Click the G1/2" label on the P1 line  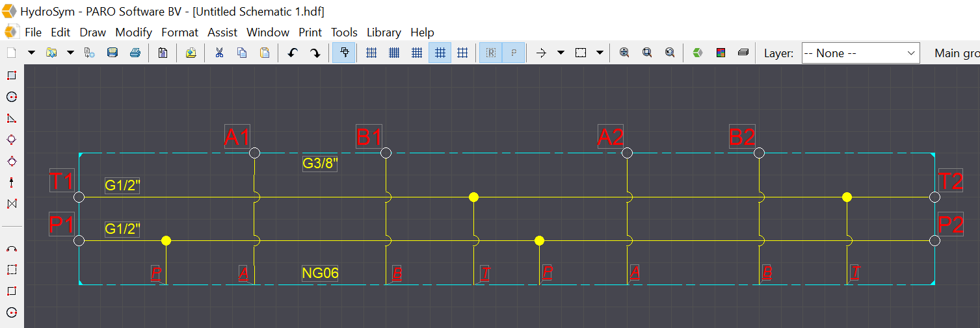tap(122, 229)
